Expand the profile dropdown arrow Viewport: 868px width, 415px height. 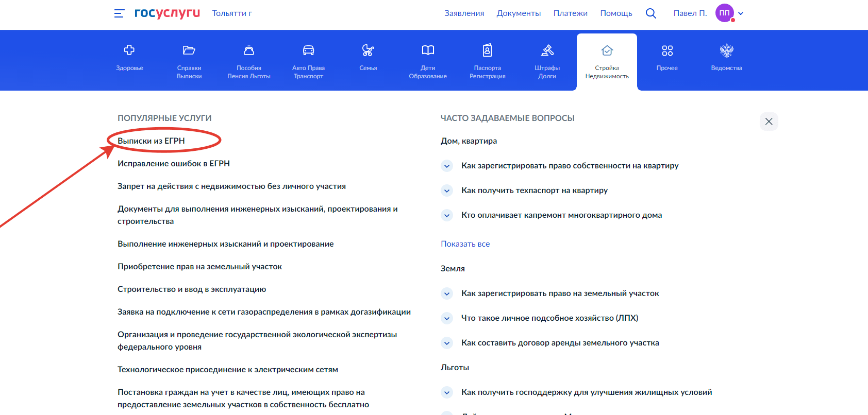[x=741, y=13]
